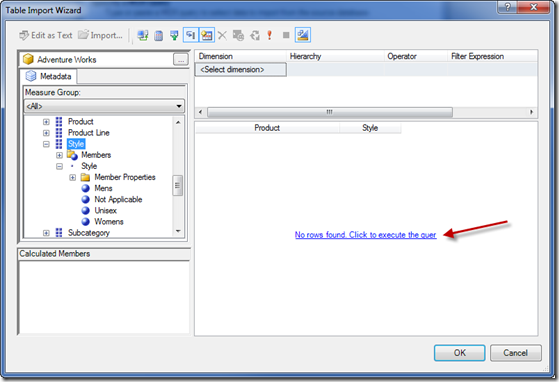559x382 pixels.
Task: Click the Members folder icon
Action: point(72,155)
